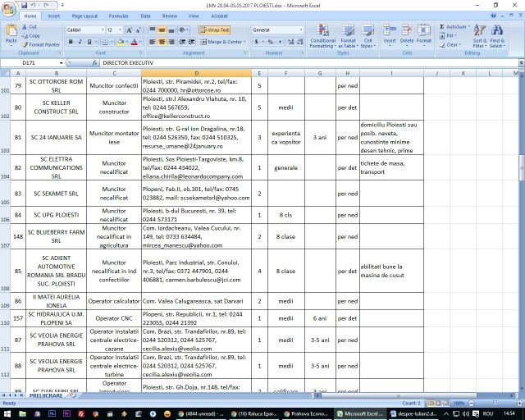The height and width of the screenshot is (420, 525).
Task: Toggle bottom vertical alignment
Action: (171, 30)
